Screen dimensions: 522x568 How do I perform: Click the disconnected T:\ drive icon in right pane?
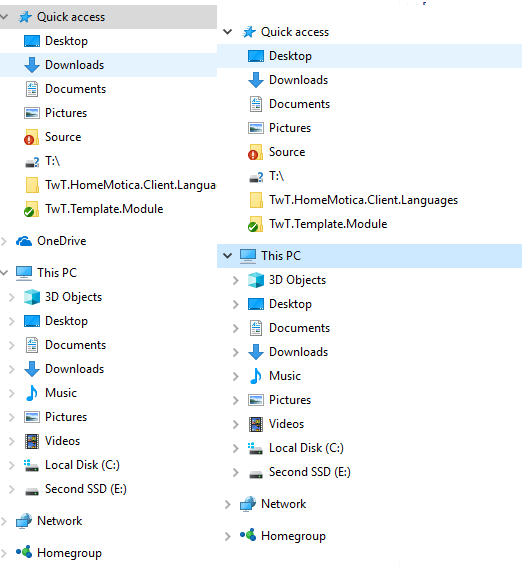[256, 177]
